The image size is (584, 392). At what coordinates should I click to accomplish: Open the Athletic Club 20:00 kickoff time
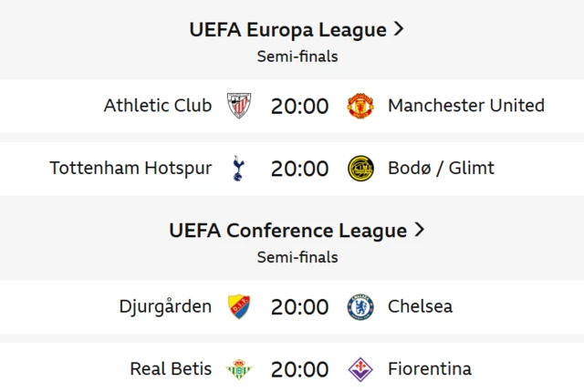point(300,107)
